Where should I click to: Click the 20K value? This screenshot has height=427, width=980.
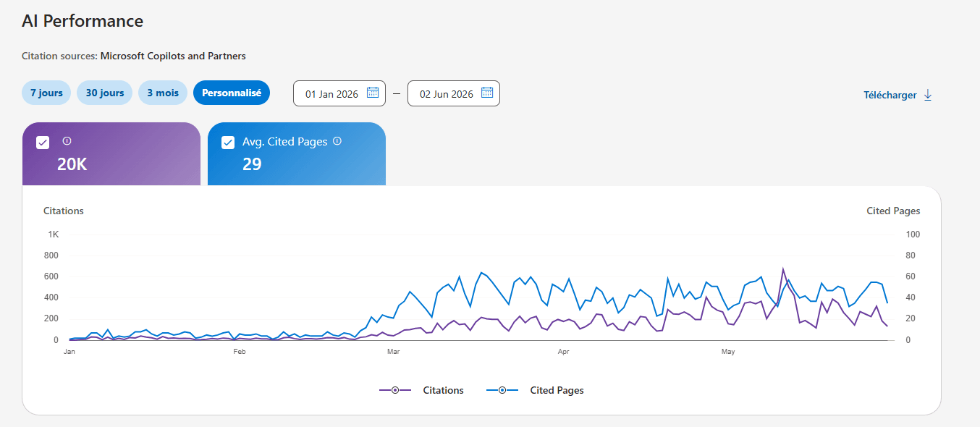click(72, 164)
